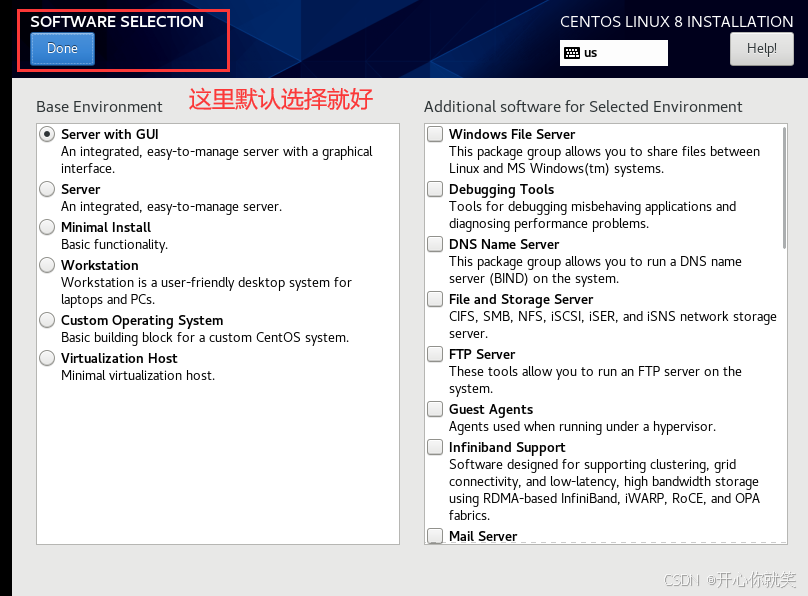This screenshot has width=808, height=596.
Task: Tick DNS Name Server checkbox
Action: pyautogui.click(x=435, y=244)
